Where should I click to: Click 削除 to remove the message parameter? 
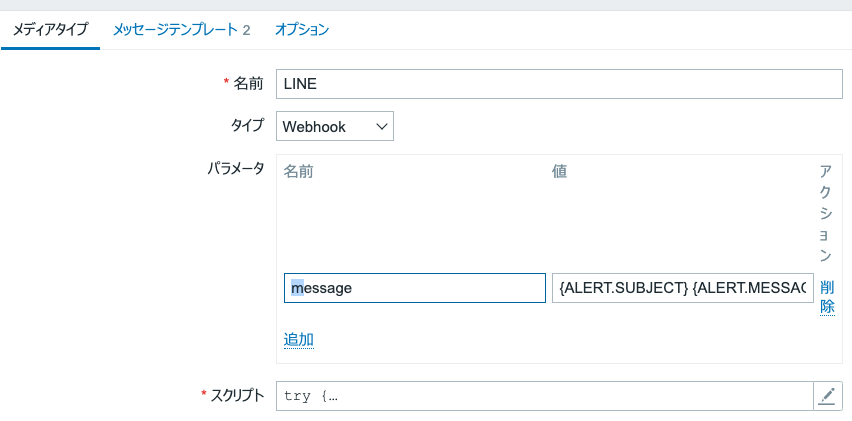pyautogui.click(x=827, y=297)
